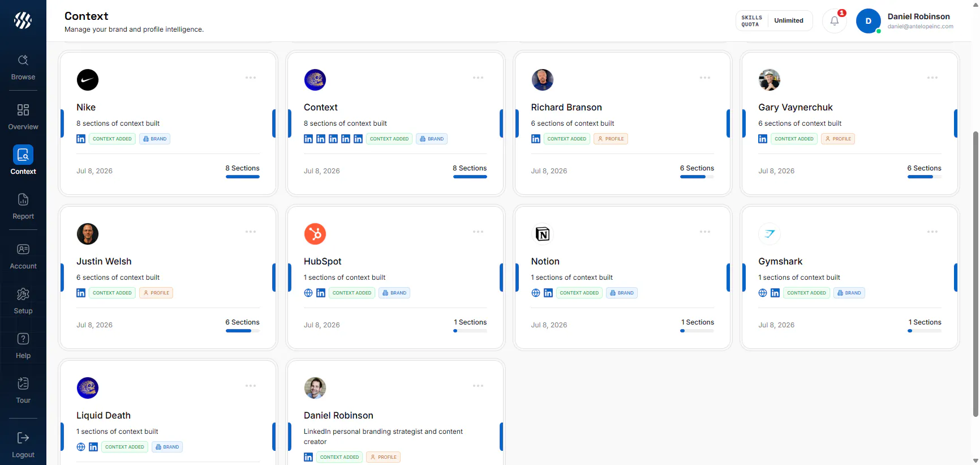Open Richard Branson card options menu
This screenshot has height=465, width=980.
pyautogui.click(x=705, y=78)
